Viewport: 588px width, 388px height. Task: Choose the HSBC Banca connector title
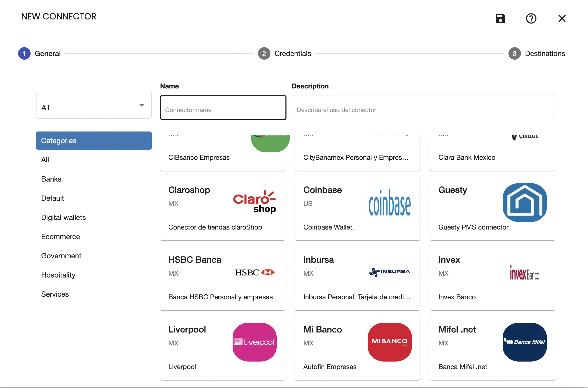tap(195, 260)
